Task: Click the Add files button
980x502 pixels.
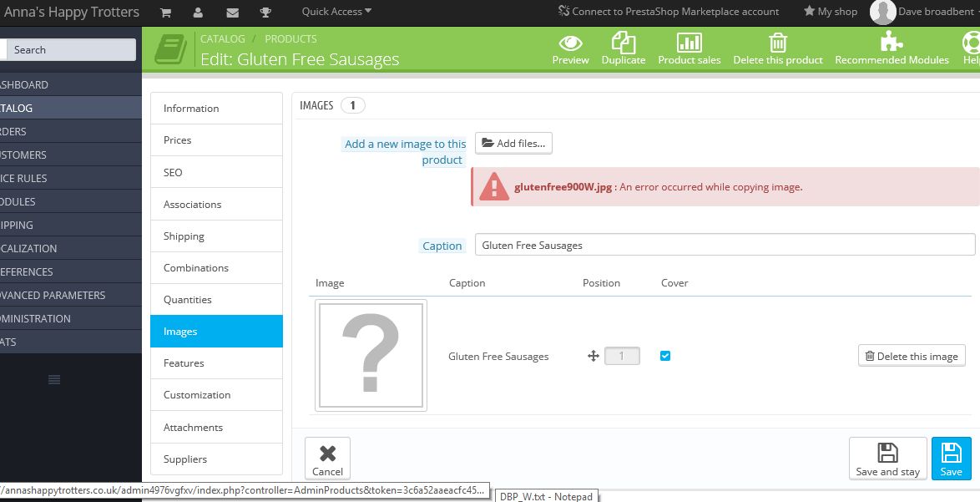Action: point(513,143)
